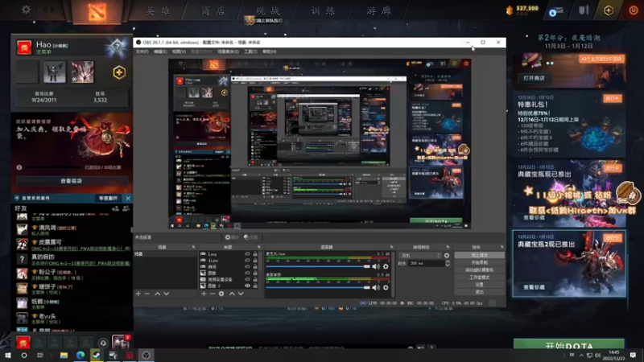Screen dimensions: 644x362
Task: Toggle lock on 图像 2 source
Action: coord(255,286)
